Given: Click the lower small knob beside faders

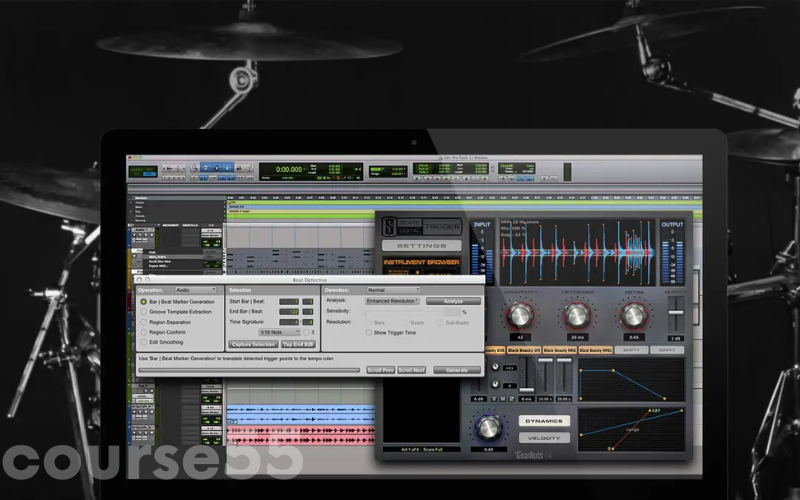Looking at the screenshot, I should pos(495,384).
